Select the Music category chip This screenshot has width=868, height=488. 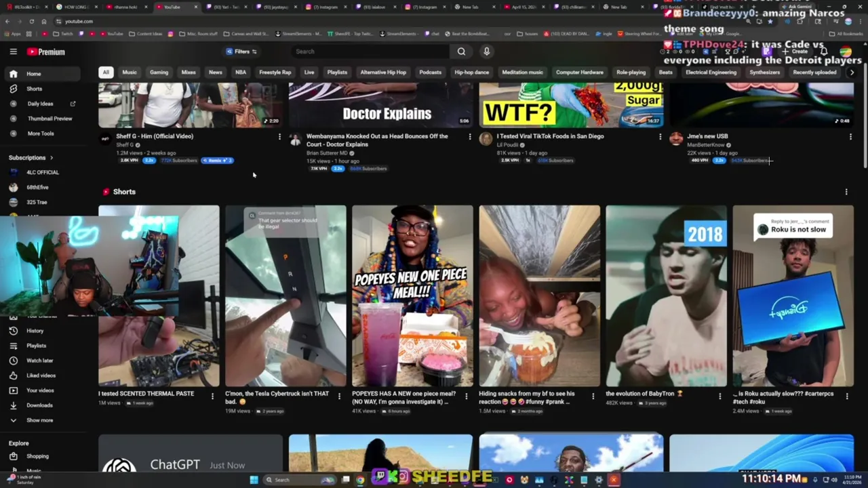pos(129,73)
